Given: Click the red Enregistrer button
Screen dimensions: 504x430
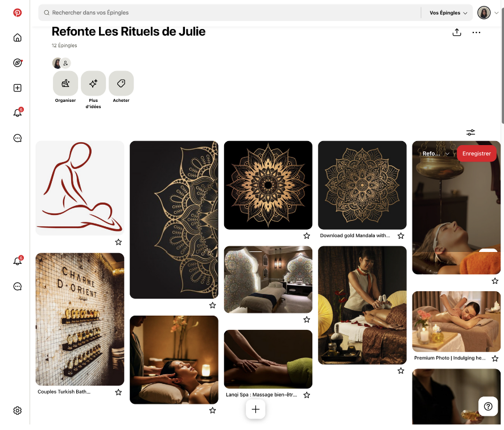Looking at the screenshot, I should (x=476, y=154).
